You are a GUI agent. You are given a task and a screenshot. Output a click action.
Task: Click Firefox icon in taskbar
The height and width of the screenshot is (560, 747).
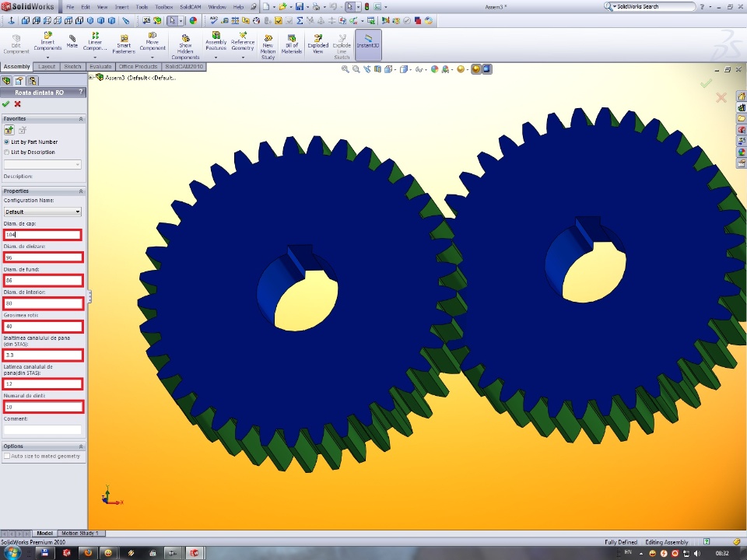pos(88,553)
